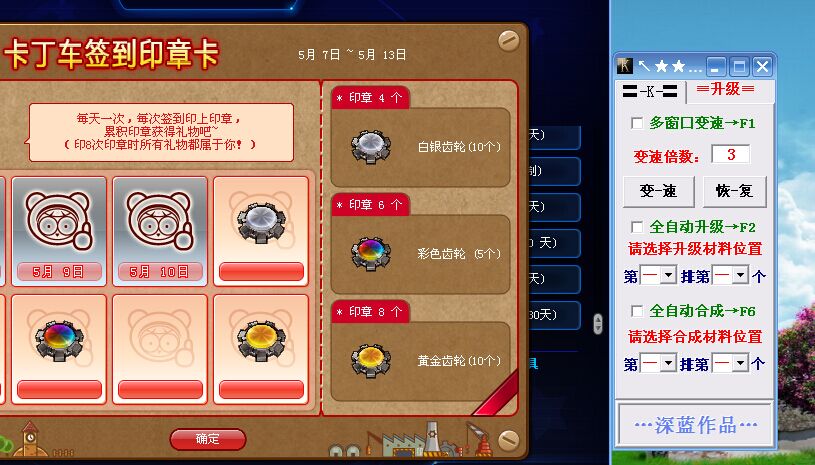
Task: Click the 5月 9日 stamped bear icon
Action: 59,221
